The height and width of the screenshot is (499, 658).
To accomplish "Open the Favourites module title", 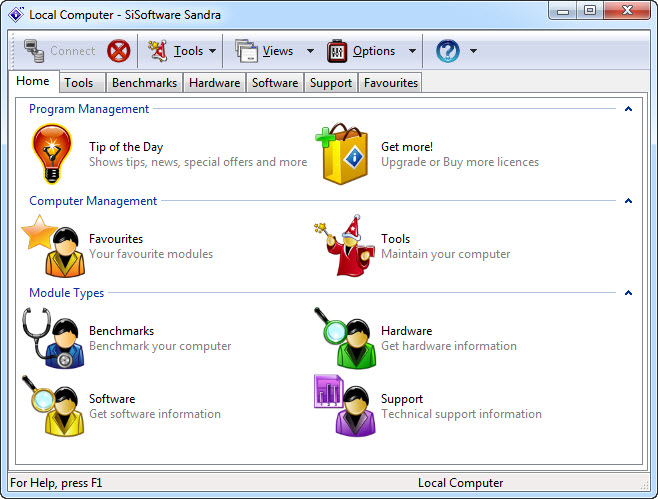I will tap(116, 239).
